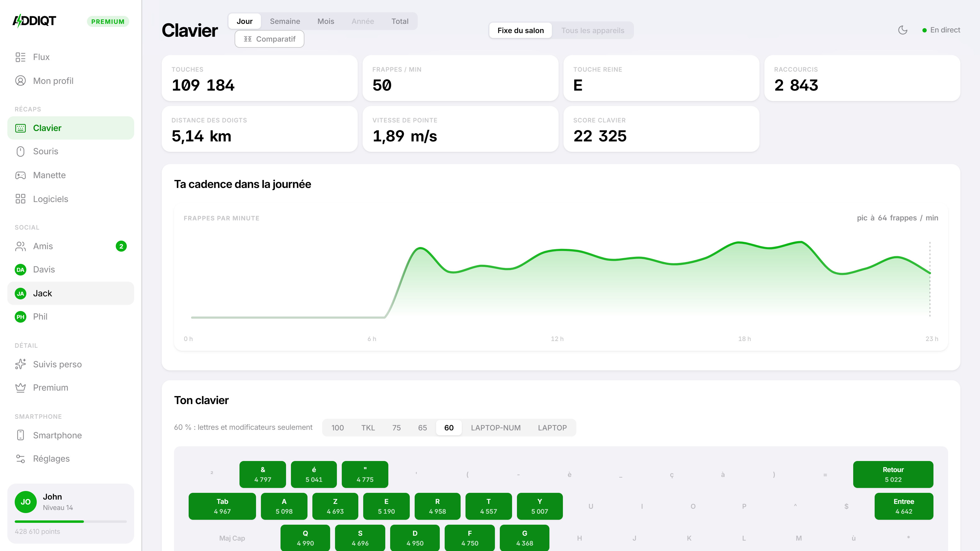Switch to the Jour tab
The image size is (980, 551).
click(245, 21)
